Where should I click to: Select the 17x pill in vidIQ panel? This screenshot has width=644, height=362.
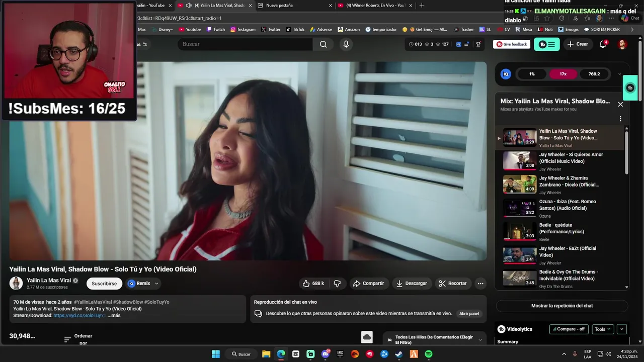(x=563, y=74)
